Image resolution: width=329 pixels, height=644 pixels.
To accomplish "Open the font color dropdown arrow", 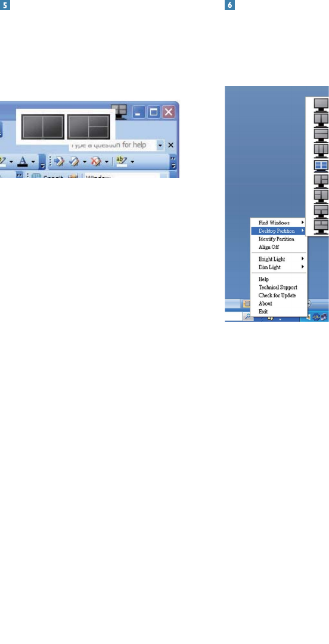I will pos(34,161).
